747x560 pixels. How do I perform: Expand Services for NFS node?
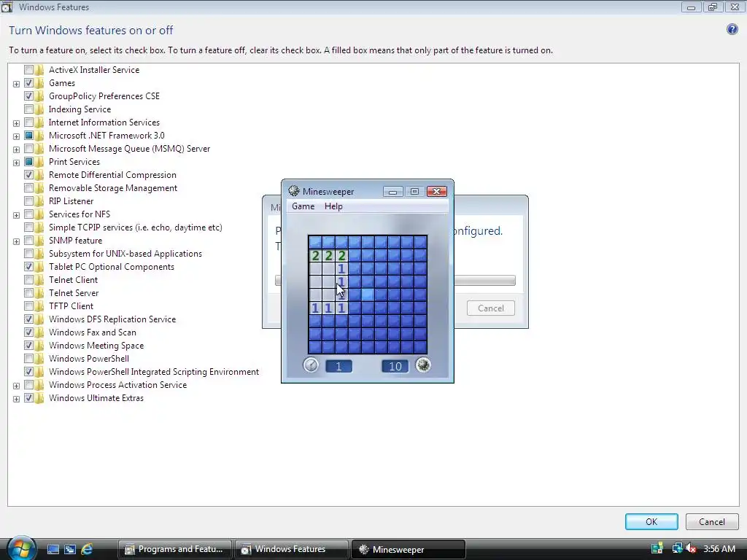point(16,215)
